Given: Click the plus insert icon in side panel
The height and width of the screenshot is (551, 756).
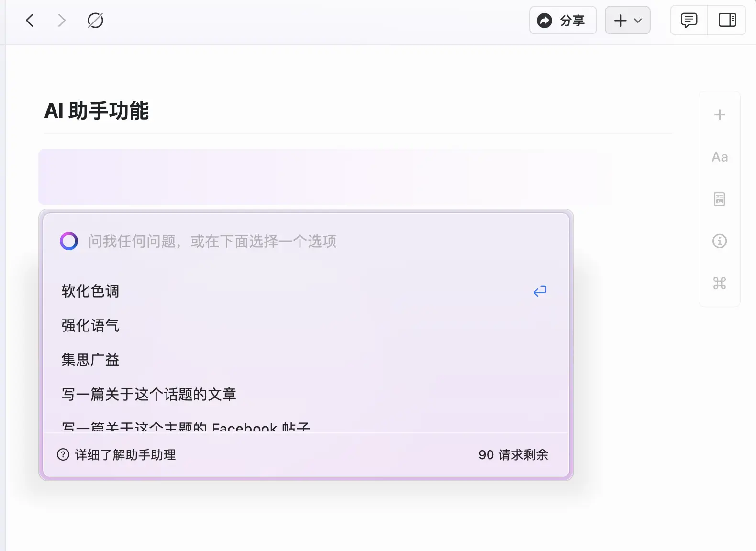Looking at the screenshot, I should pyautogui.click(x=720, y=115).
